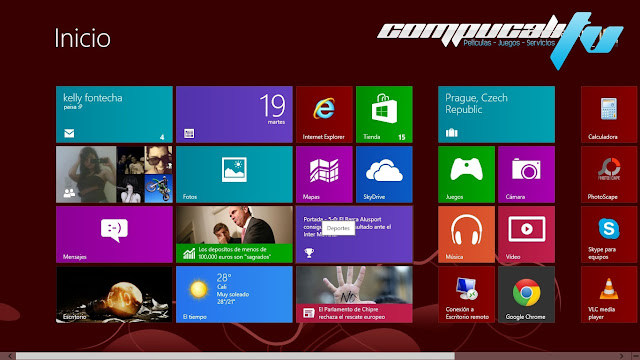The width and height of the screenshot is (640, 360).
Task: Open El tiempo weather tile for Cali
Action: pos(234,294)
